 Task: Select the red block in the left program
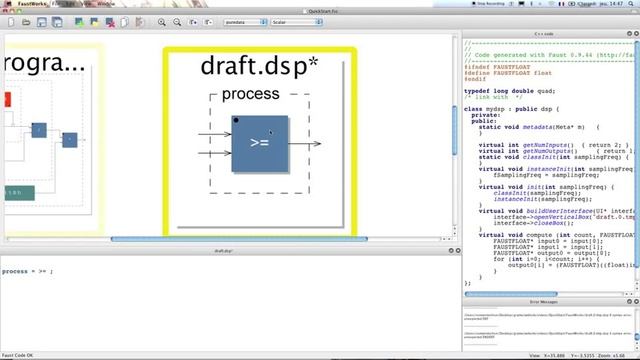click(x=8, y=100)
